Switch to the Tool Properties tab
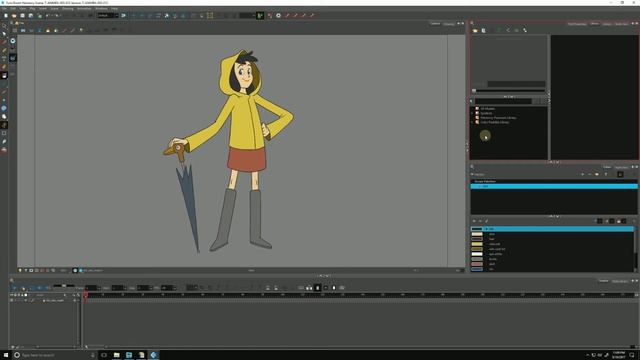Image resolution: width=640 pixels, height=360 pixels. pos(577,24)
